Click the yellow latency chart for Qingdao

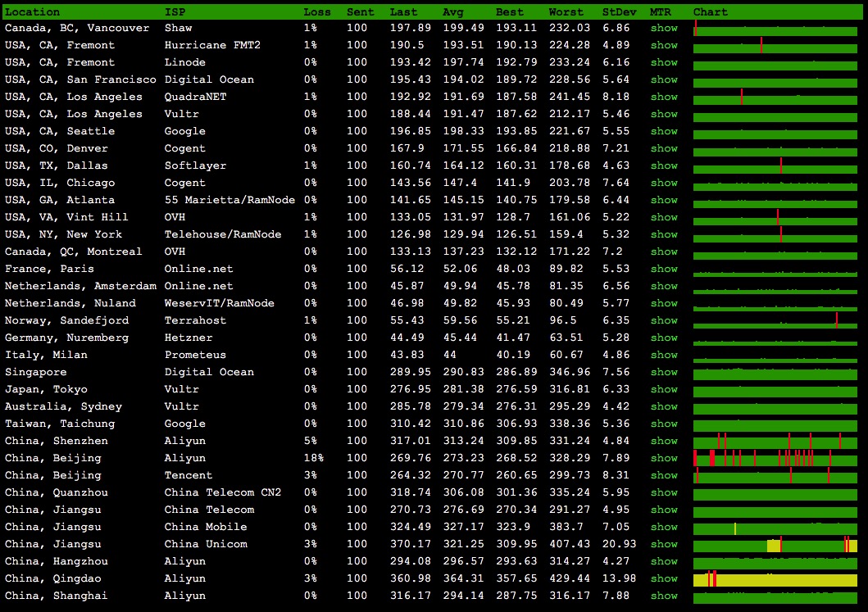(x=775, y=578)
